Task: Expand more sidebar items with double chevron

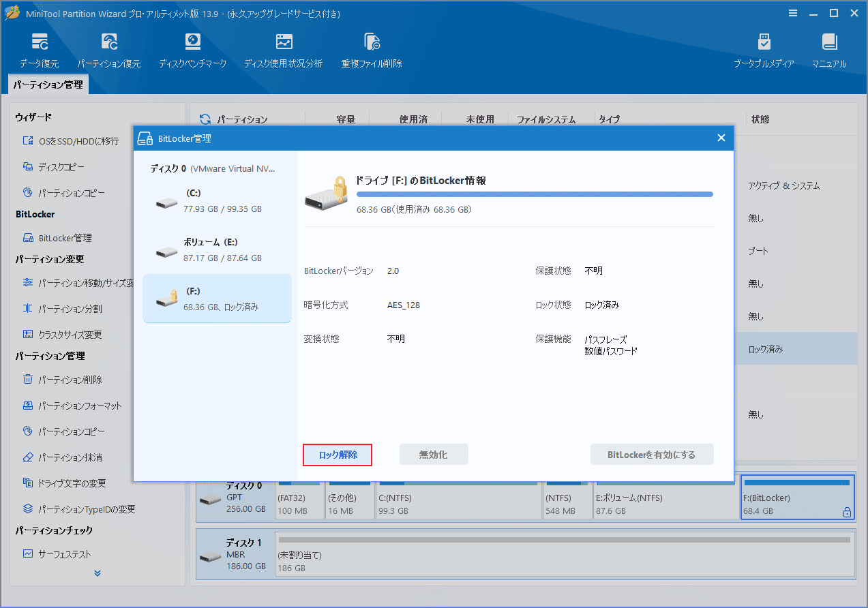Action: tap(98, 573)
